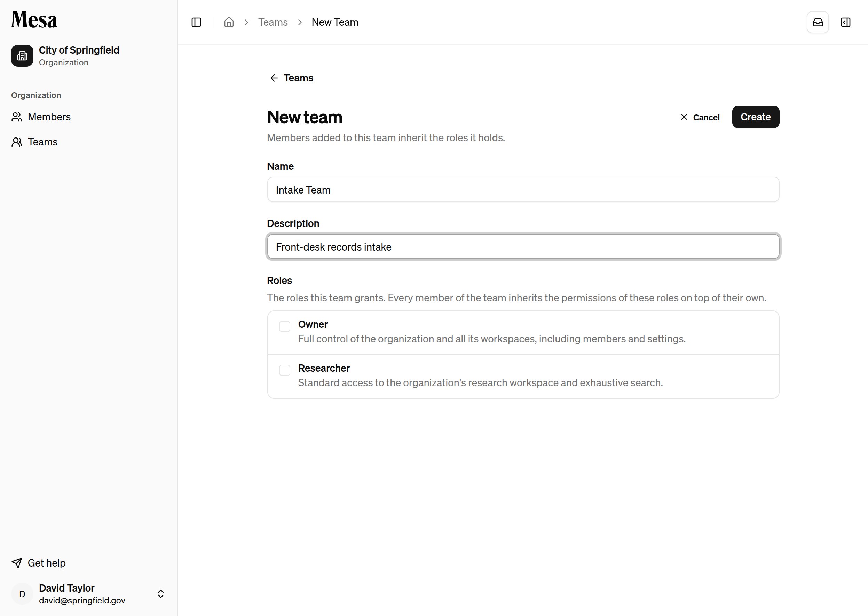Click the david@springfield.gov email text
The height and width of the screenshot is (616, 868).
coord(82,601)
